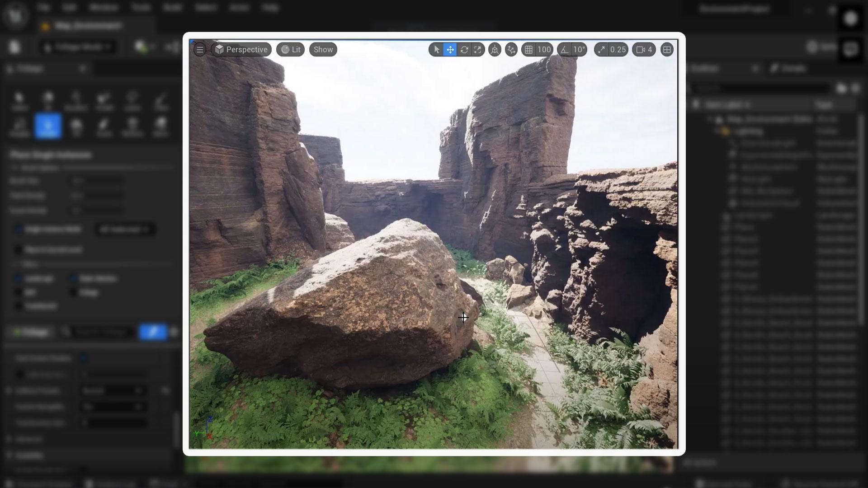Open the surface snapping options icon
The width and height of the screenshot is (868, 488).
[x=511, y=50]
